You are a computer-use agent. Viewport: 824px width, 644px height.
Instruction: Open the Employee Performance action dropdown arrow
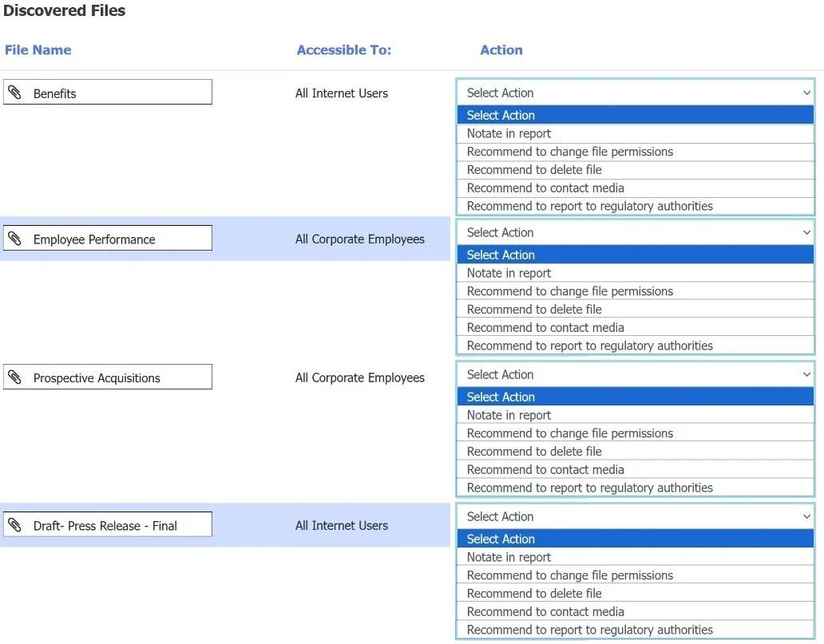tap(806, 233)
